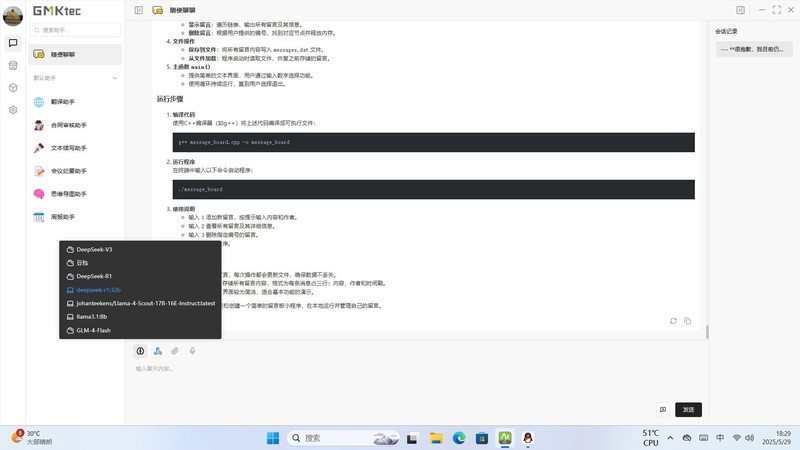
Task: Open settings via the sidebar gear icon
Action: click(x=13, y=109)
